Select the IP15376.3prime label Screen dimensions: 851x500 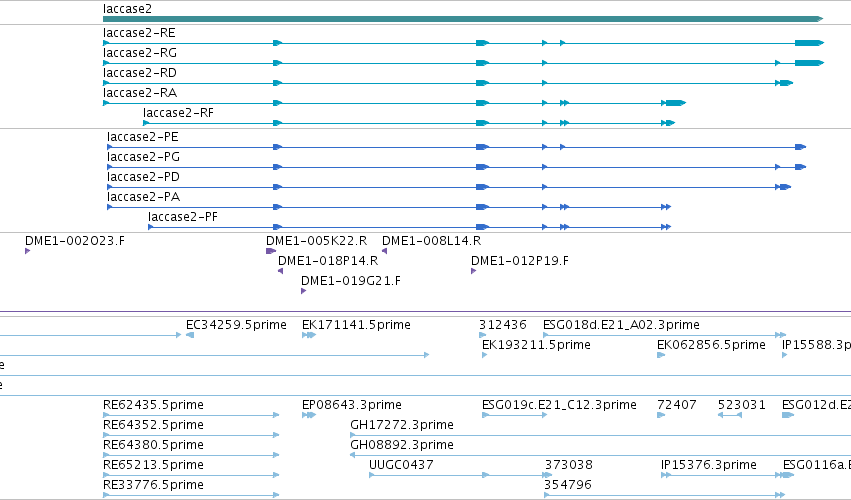[709, 465]
